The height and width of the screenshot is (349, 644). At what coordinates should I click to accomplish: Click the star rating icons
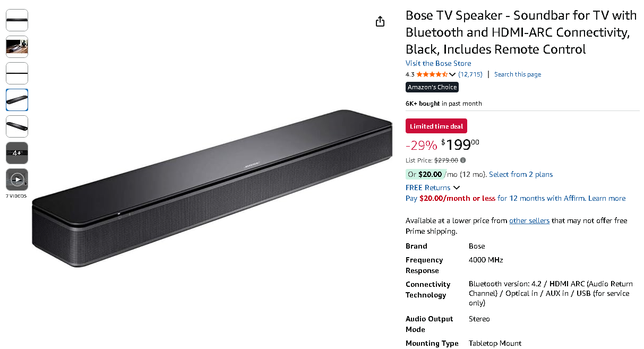[x=432, y=74]
